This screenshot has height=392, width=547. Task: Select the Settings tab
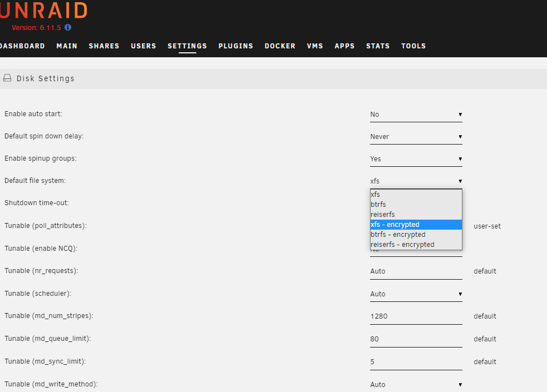click(188, 46)
